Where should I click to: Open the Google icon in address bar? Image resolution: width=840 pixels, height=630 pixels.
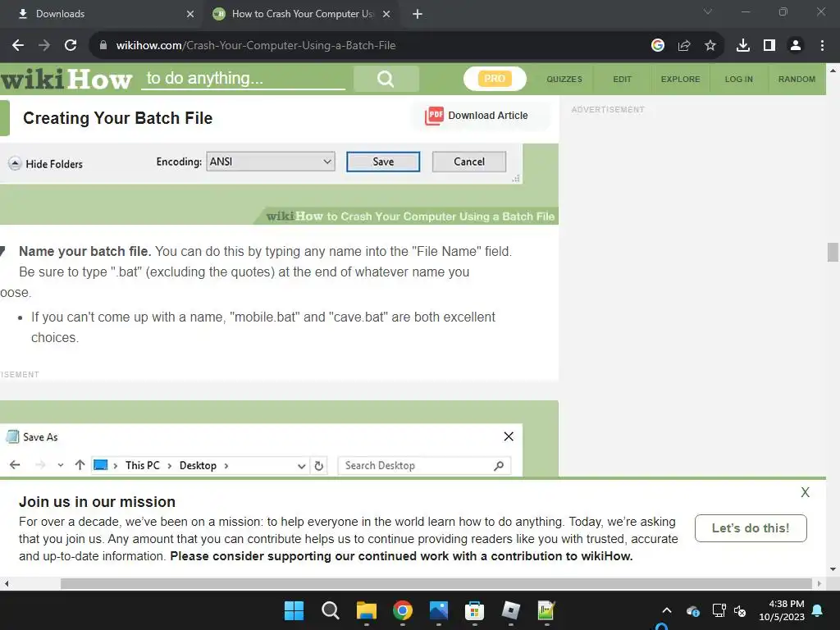pos(658,46)
